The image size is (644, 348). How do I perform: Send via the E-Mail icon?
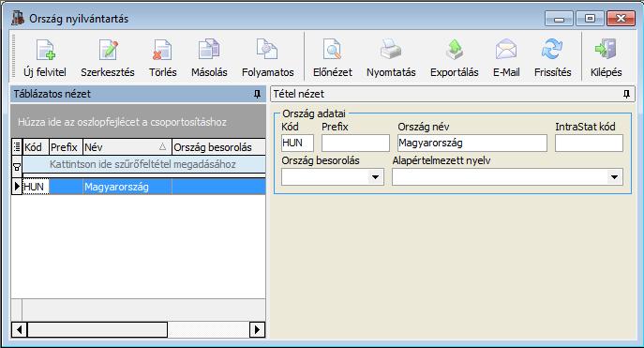(x=506, y=58)
